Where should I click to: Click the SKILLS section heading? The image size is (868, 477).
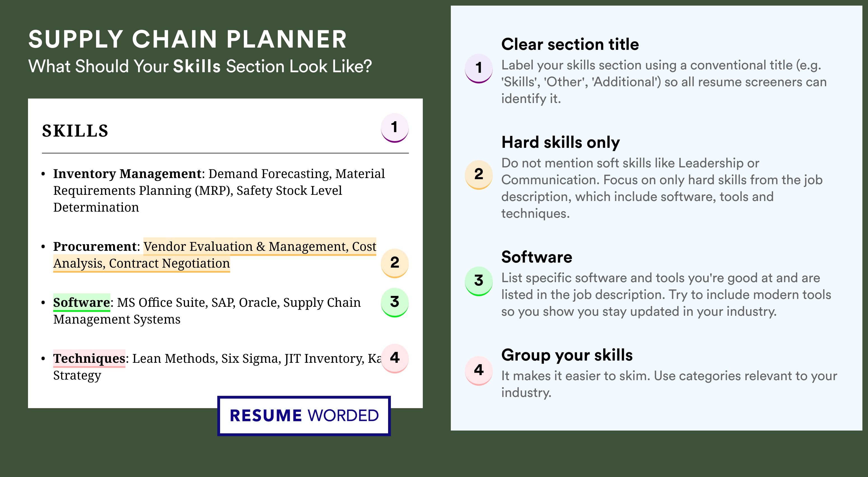tap(75, 131)
